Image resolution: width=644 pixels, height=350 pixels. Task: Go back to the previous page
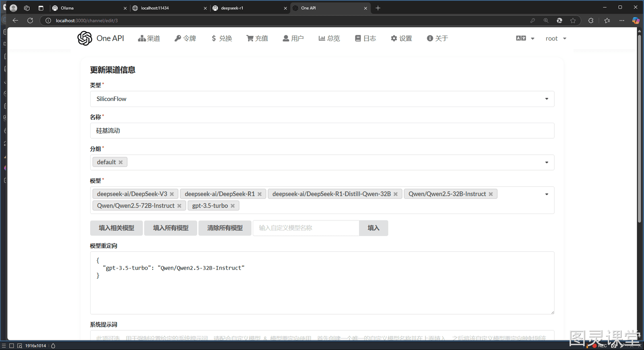pos(15,21)
